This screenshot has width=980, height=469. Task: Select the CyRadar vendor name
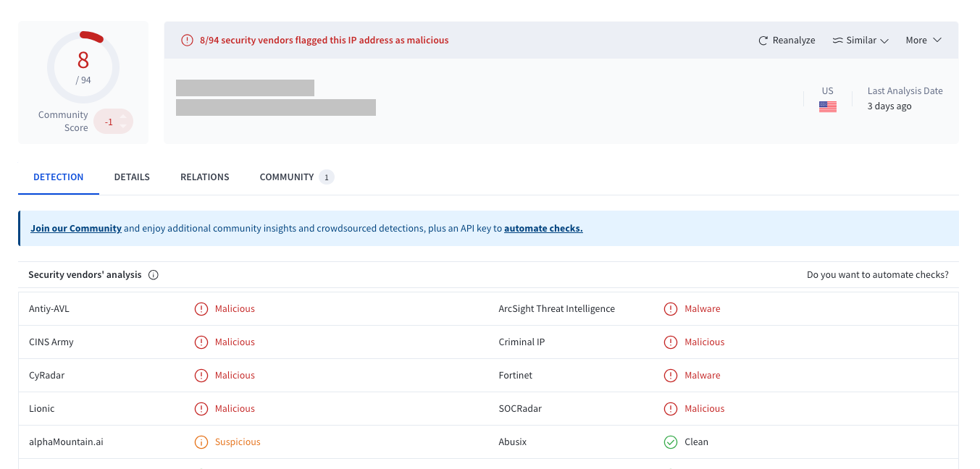pos(47,376)
